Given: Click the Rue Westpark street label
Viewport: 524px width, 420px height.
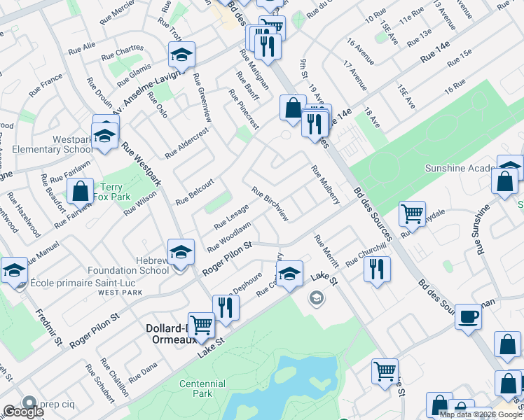Looking at the screenshot, I should (141, 164).
